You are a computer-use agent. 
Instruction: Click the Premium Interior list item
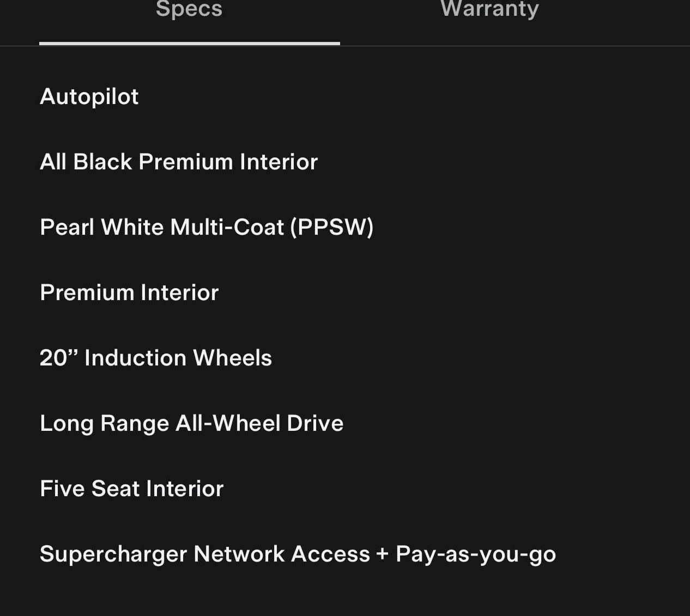129,293
